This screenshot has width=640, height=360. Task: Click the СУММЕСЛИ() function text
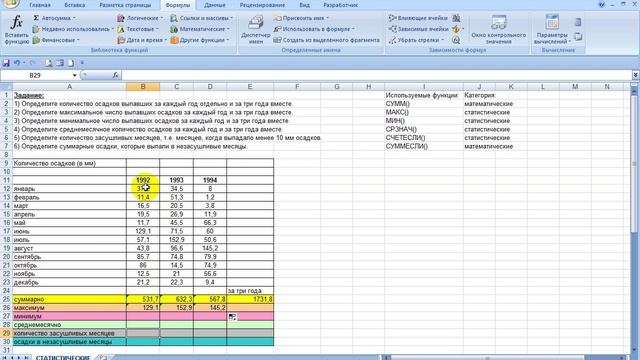407,146
